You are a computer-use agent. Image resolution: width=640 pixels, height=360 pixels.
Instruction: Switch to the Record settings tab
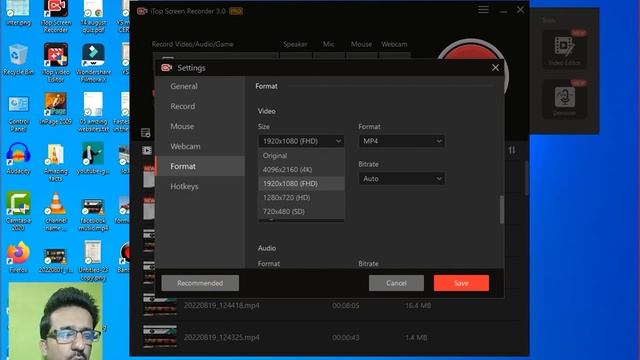(200, 106)
